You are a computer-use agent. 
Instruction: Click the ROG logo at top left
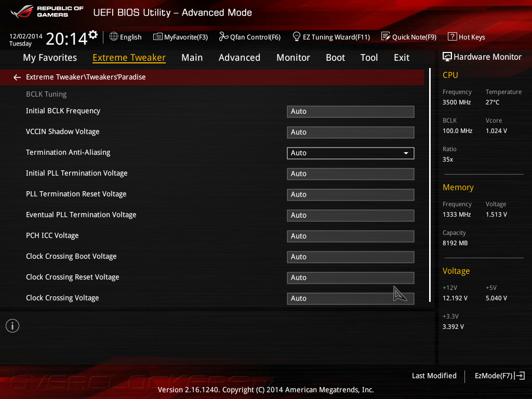pyautogui.click(x=22, y=11)
